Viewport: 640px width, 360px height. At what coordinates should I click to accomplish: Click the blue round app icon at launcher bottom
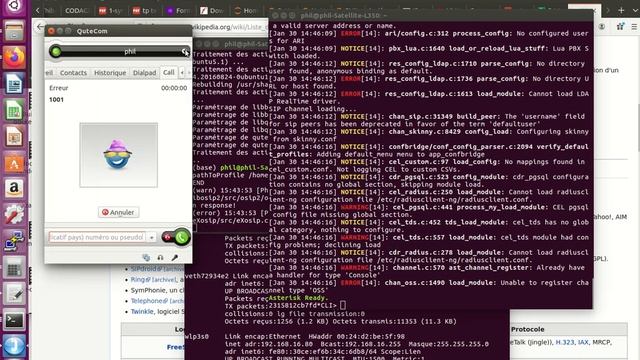click(x=14, y=346)
